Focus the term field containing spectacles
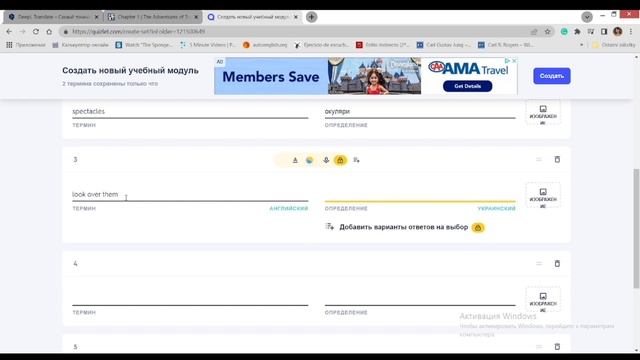The image size is (640, 360). point(190,111)
